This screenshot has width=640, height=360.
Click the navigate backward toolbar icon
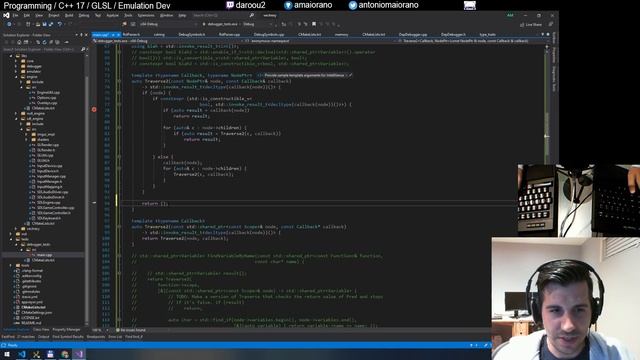pos(9,24)
